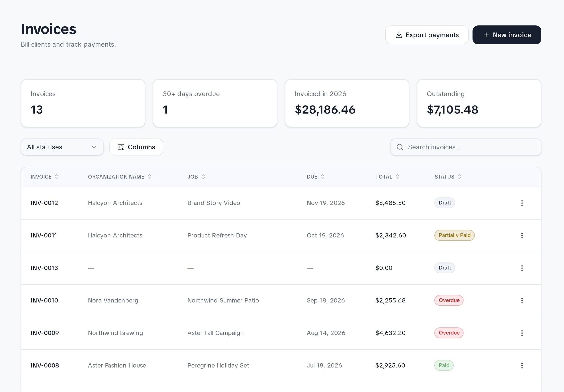This screenshot has height=392, width=564.
Task: Click Product Refresh Day job
Action: (217, 235)
